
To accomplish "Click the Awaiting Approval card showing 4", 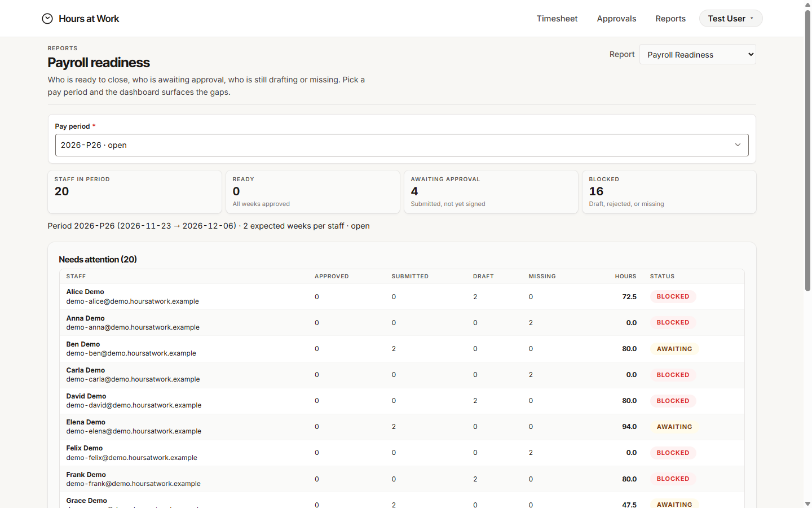I will (491, 192).
